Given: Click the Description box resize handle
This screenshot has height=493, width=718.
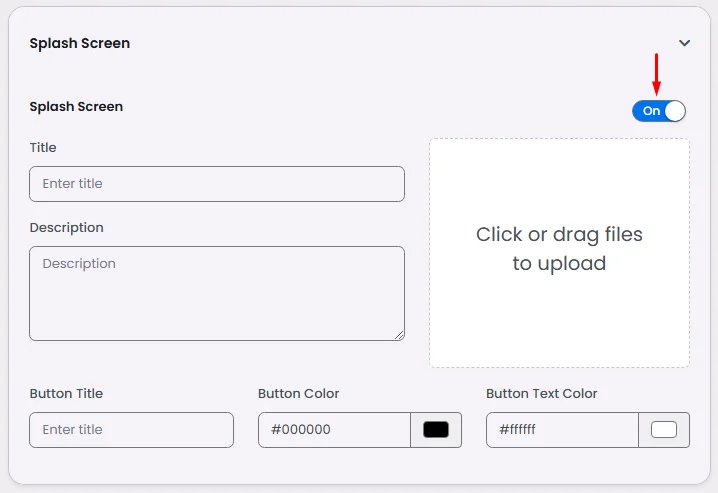Looking at the screenshot, I should (x=399, y=335).
